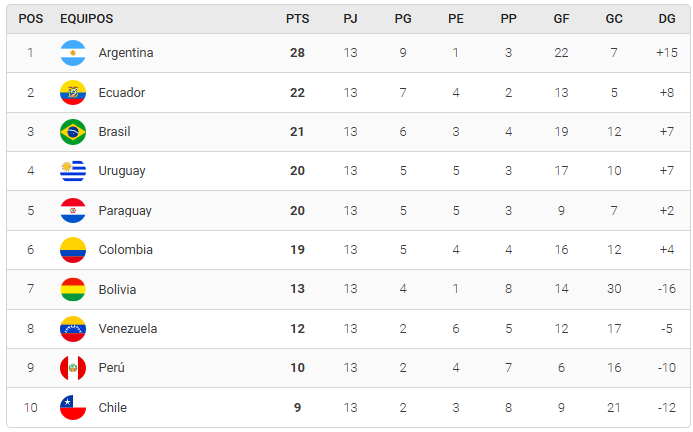Image resolution: width=693 pixels, height=432 pixels.
Task: Select the Venezuela flag icon
Action: click(73, 329)
